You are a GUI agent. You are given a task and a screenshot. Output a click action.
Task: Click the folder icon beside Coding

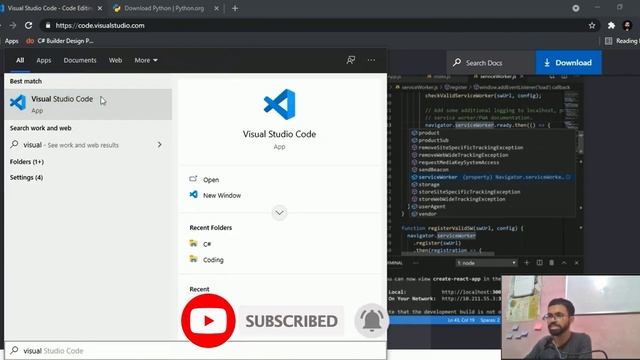tap(193, 259)
